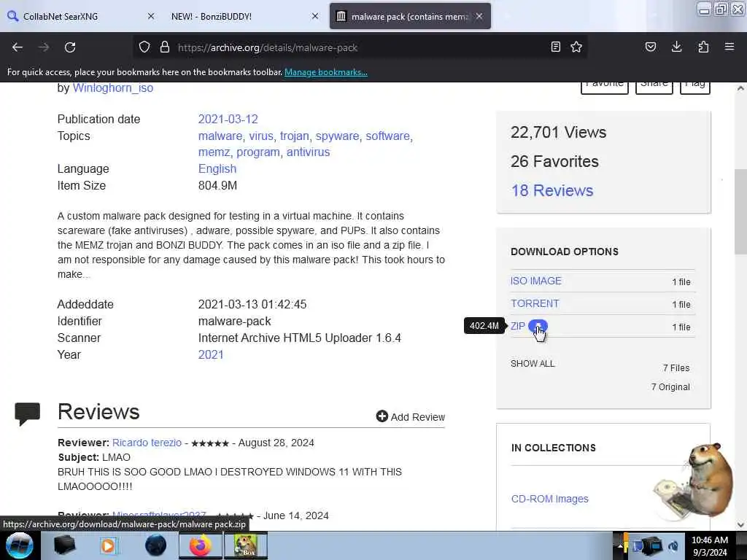Open the Windows Start button

pyautogui.click(x=20, y=545)
